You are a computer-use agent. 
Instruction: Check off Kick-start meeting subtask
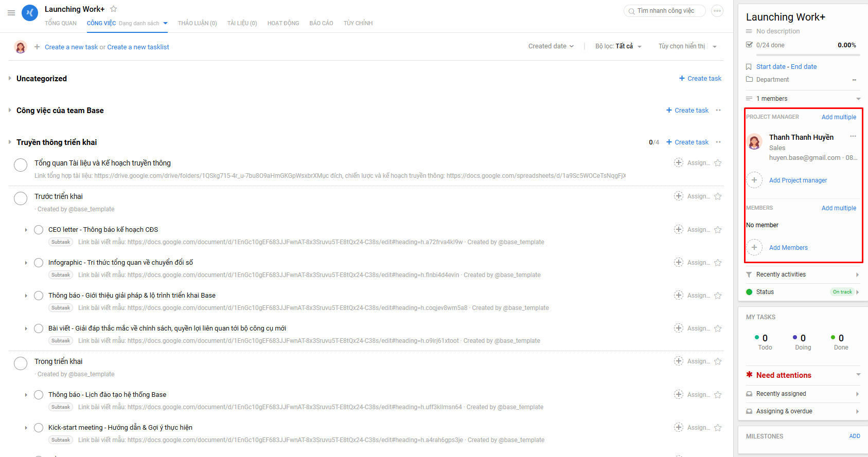(x=39, y=428)
